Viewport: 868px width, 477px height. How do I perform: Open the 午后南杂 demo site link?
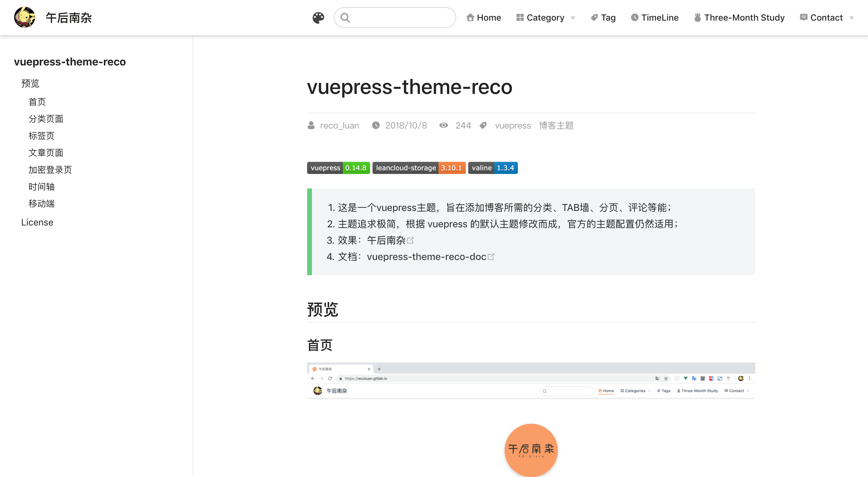(x=386, y=240)
